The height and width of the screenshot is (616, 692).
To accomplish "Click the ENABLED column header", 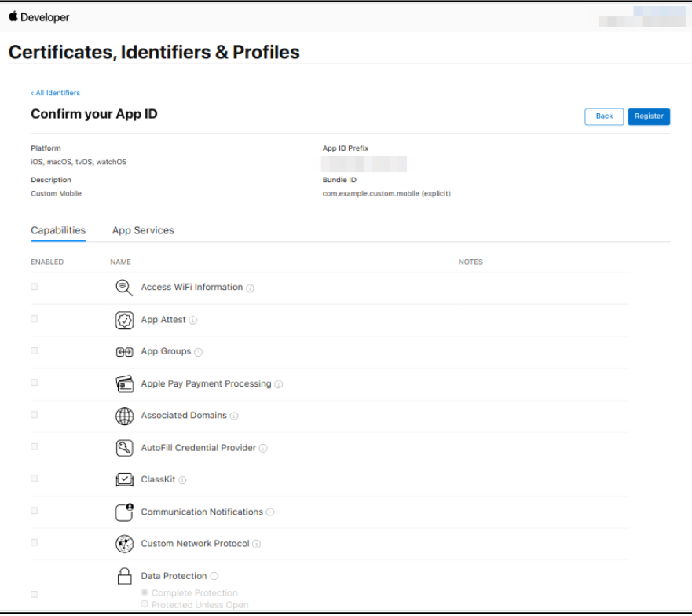I will 47,262.
